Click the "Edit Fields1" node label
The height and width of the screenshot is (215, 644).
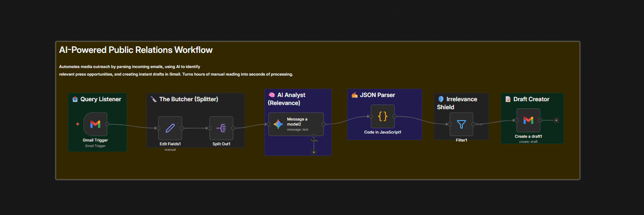coord(170,144)
